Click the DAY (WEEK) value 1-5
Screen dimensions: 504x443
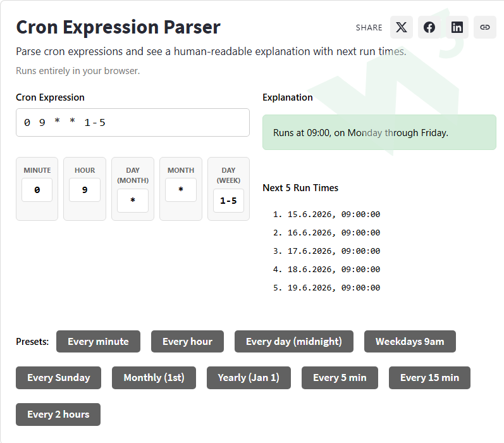(x=228, y=201)
